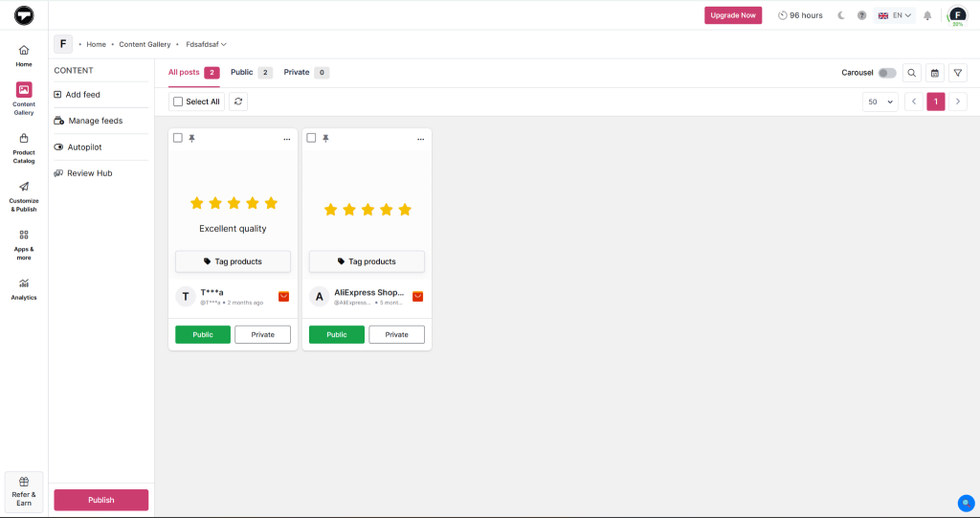Set AliExpress Shop post to Public
The image size is (980, 518).
click(x=336, y=335)
